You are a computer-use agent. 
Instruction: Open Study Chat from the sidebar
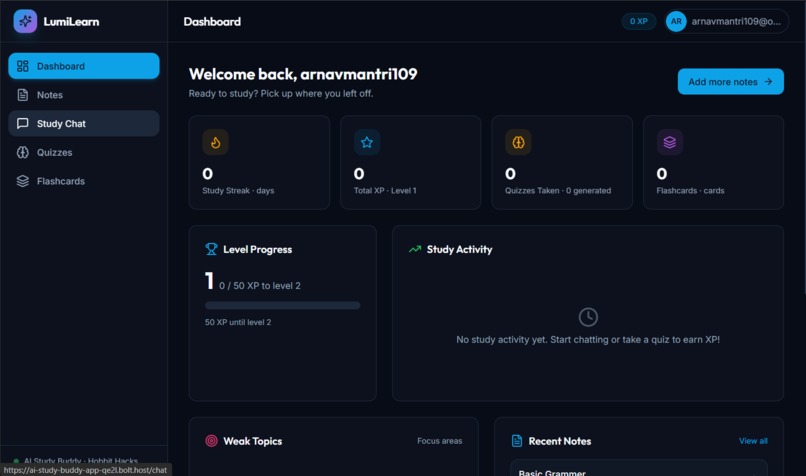(x=84, y=123)
